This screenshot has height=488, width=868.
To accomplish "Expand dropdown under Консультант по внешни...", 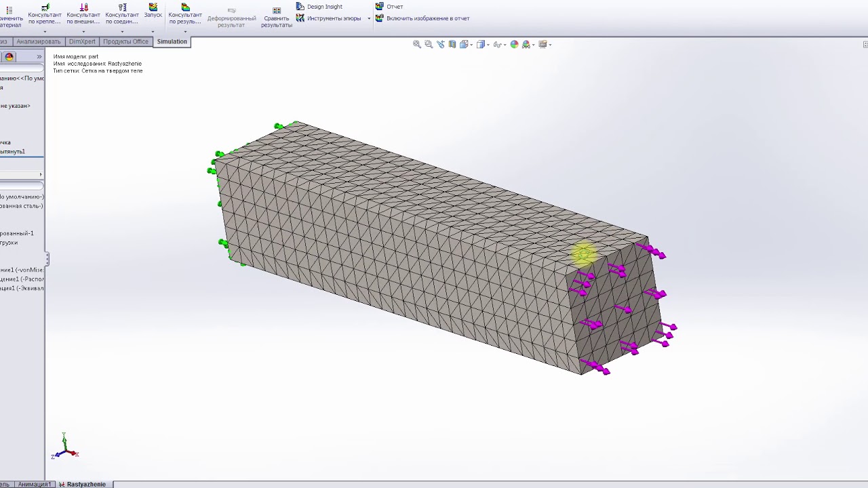I will pos(83,31).
